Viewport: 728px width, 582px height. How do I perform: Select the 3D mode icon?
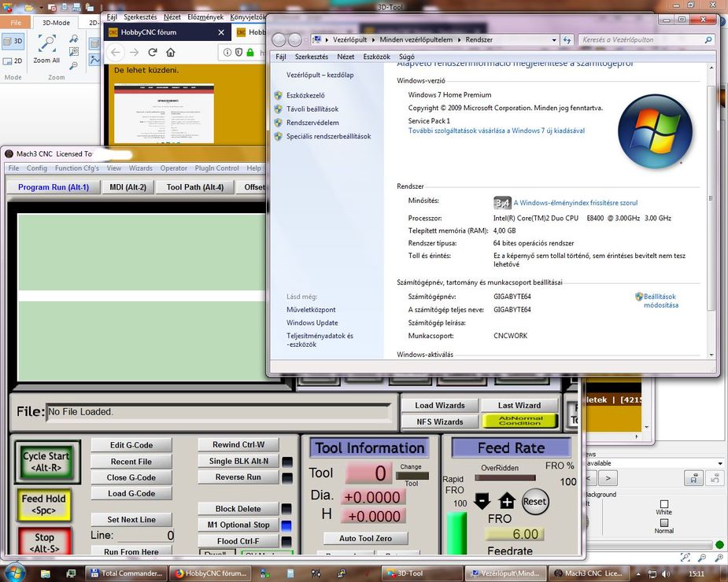(13, 40)
